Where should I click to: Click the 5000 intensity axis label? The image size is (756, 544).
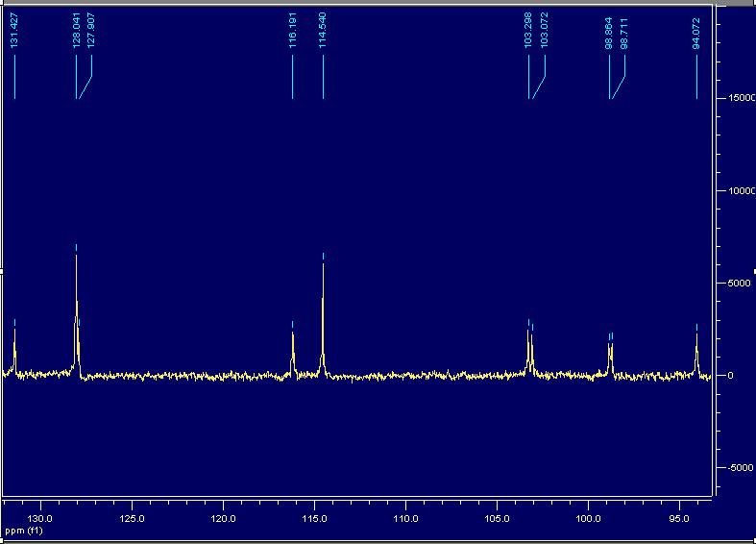739,284
